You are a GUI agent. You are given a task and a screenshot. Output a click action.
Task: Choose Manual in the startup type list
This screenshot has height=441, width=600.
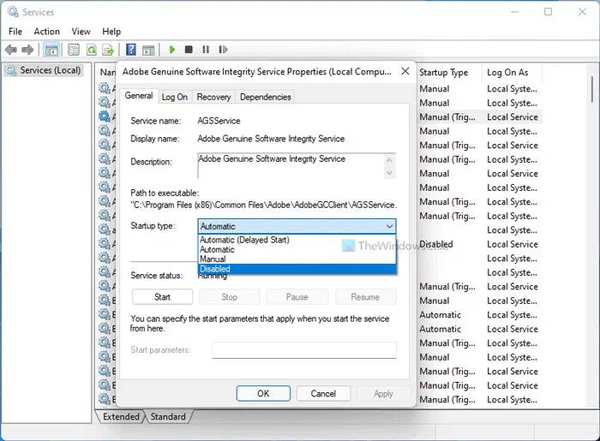[x=297, y=259]
